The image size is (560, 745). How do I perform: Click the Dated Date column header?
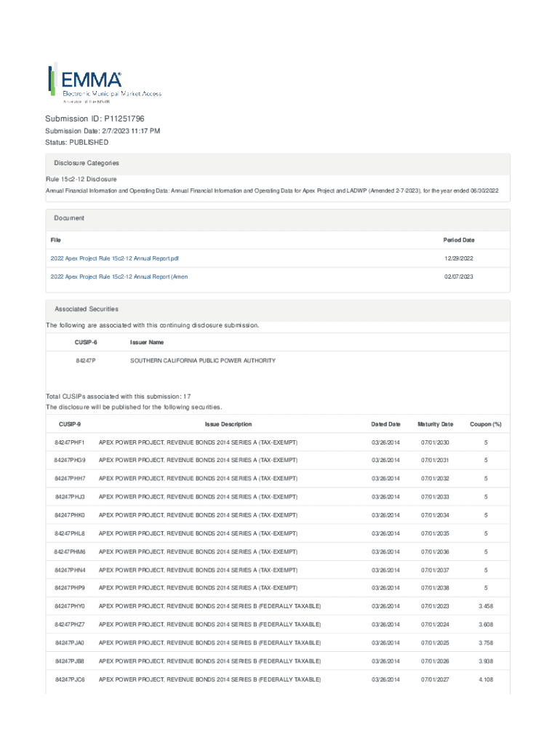385,424
